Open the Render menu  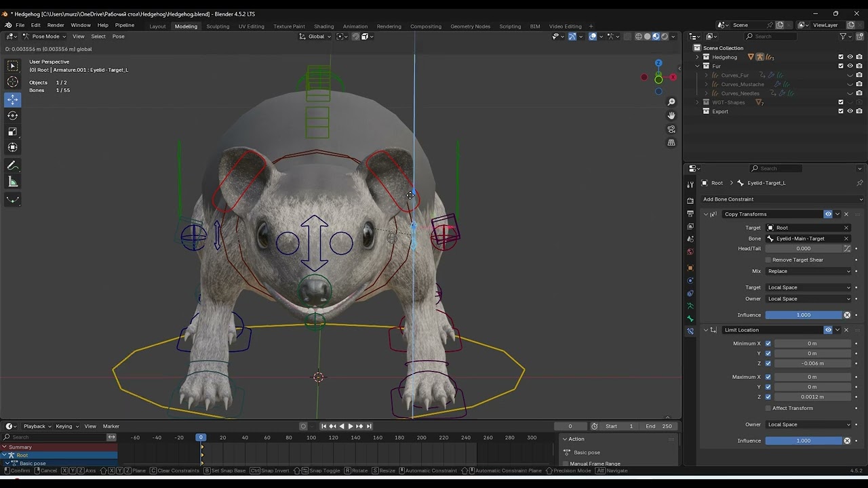56,25
